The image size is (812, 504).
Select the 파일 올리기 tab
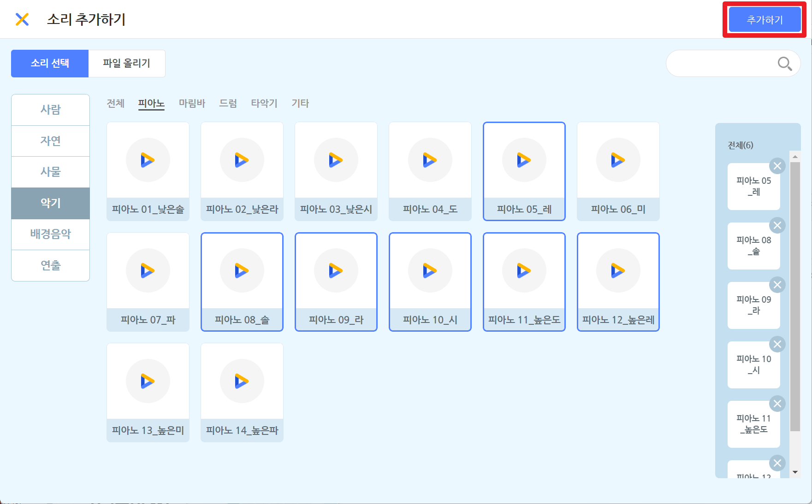[127, 63]
